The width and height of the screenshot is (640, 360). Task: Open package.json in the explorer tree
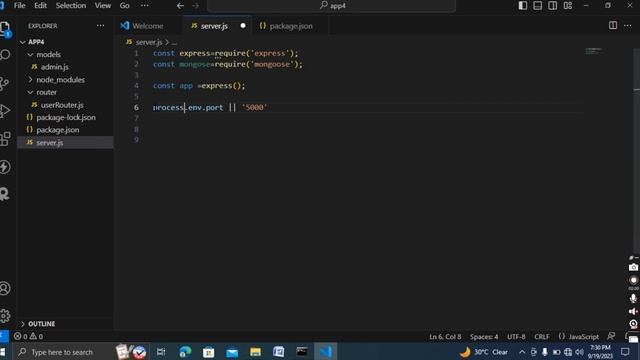(x=58, y=130)
